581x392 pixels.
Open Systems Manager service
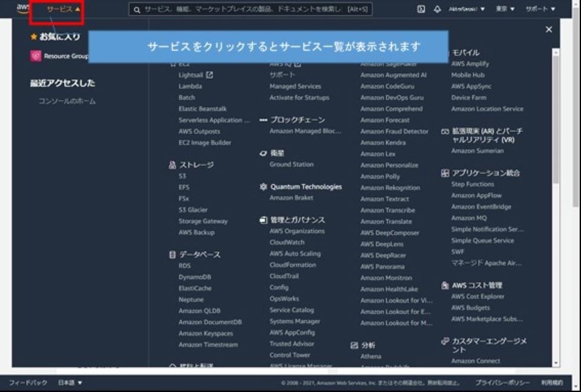pos(295,321)
